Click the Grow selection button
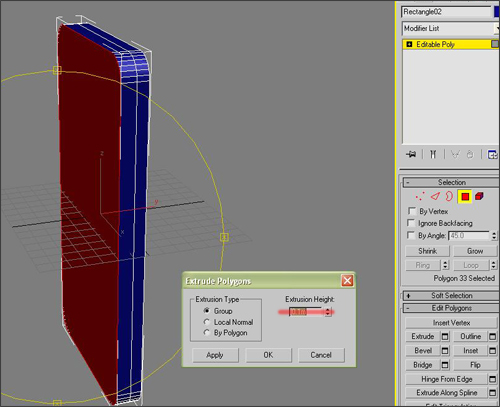The height and width of the screenshot is (407, 500). pos(475,251)
